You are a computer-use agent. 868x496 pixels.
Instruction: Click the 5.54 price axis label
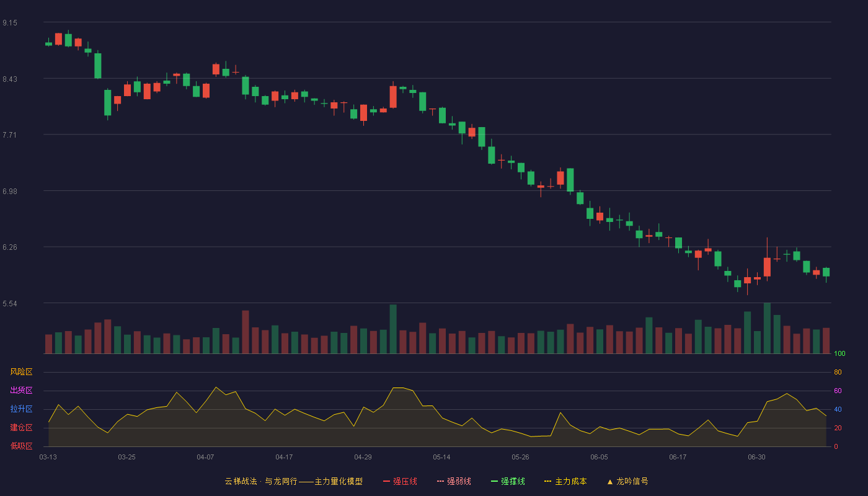click(x=10, y=304)
